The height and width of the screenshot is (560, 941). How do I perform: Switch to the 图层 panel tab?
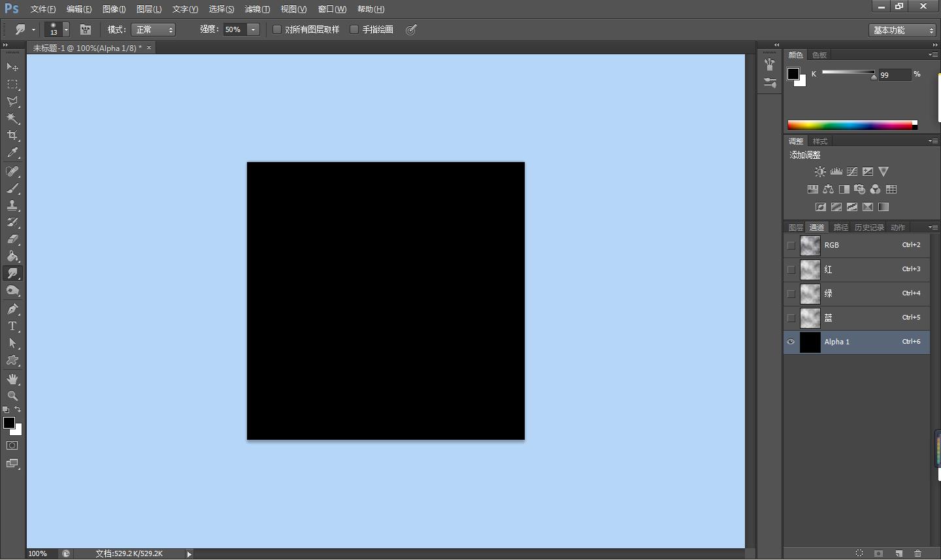(x=795, y=227)
